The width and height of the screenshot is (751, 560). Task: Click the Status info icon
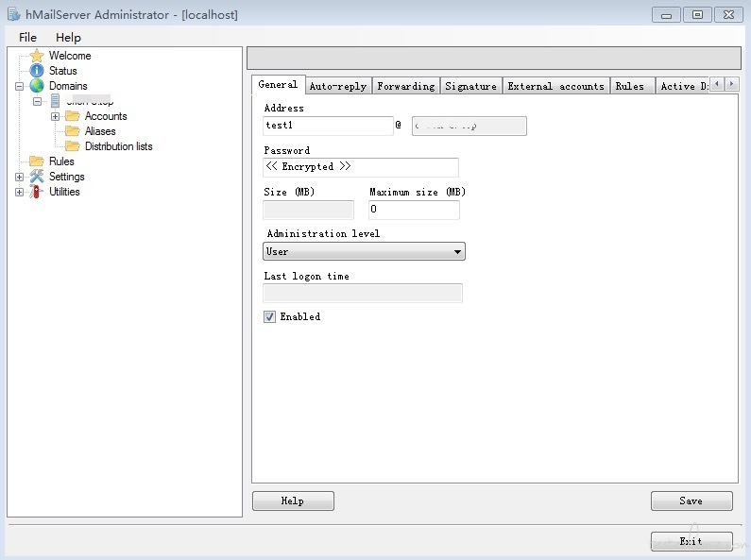pos(37,71)
